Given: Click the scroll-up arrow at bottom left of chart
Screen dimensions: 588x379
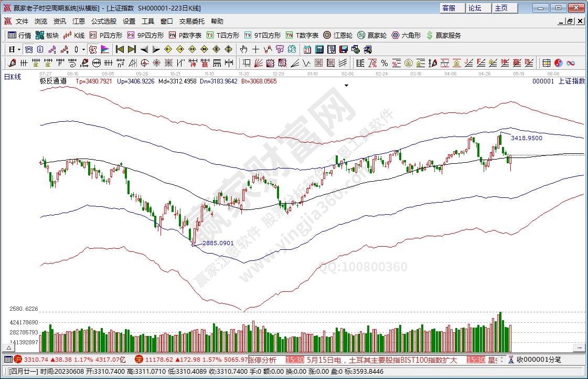Looking at the screenshot, I should pos(9,348).
